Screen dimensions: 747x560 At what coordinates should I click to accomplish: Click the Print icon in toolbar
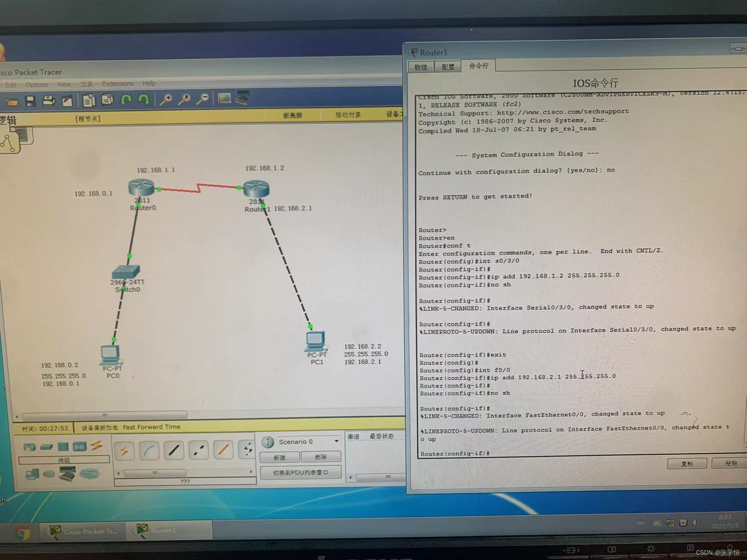[x=49, y=101]
